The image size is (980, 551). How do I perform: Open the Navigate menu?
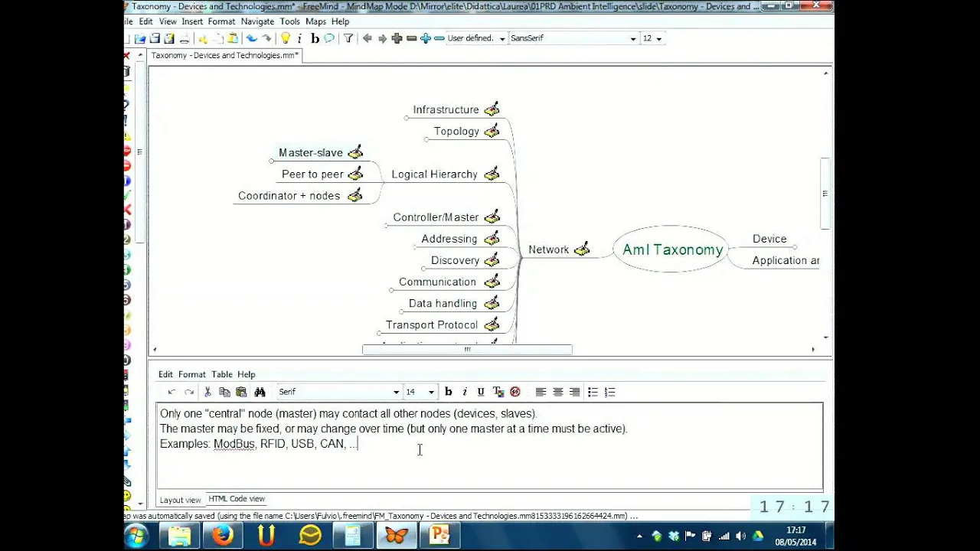click(x=257, y=21)
